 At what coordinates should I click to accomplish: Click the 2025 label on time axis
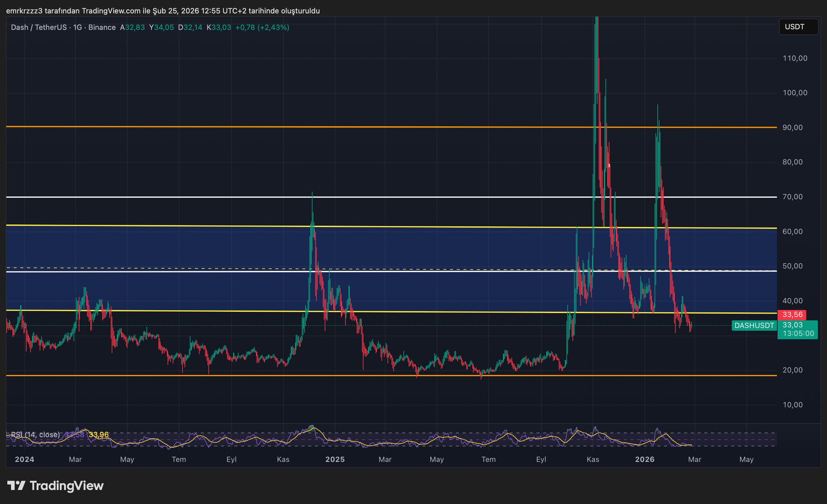(335, 460)
